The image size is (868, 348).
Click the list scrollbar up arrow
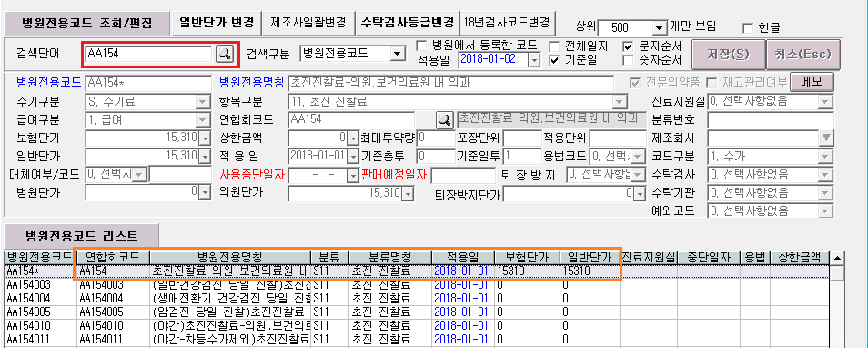pos(838,258)
